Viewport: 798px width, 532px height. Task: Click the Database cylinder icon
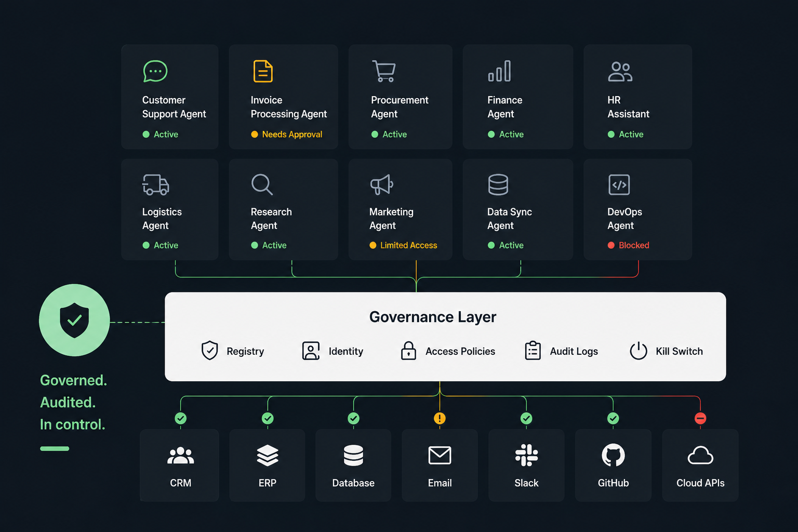point(353,456)
